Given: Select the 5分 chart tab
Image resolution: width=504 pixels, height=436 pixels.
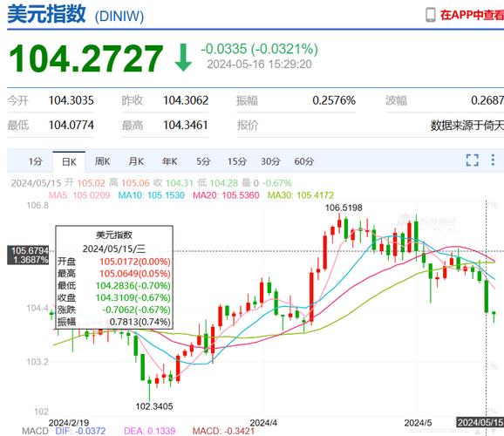Looking at the screenshot, I should point(203,161).
